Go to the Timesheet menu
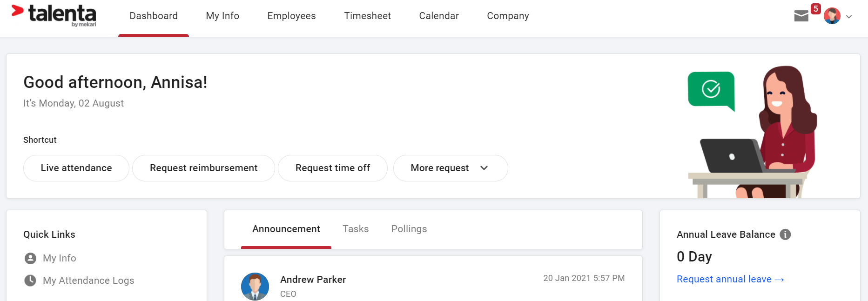868x301 pixels. 367,16
